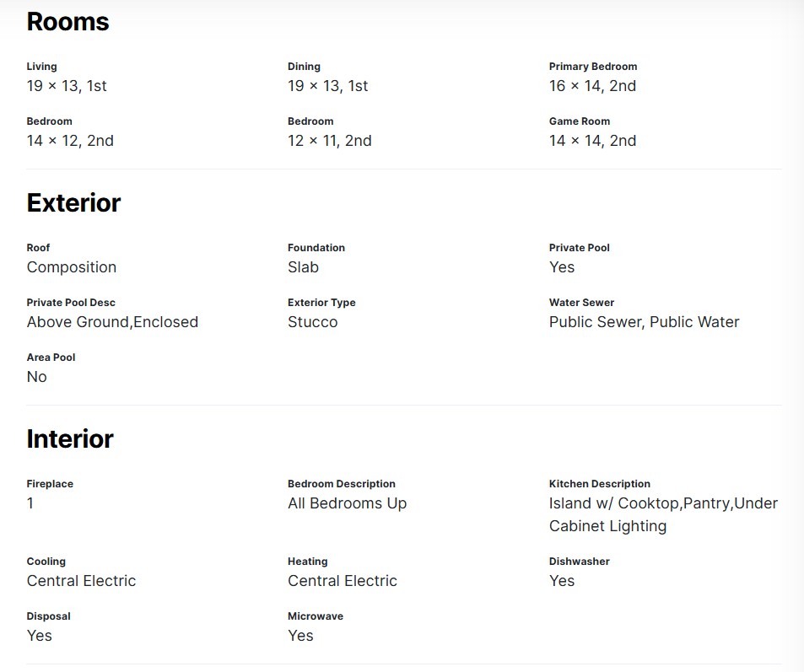Click the Area Pool label
804x672 pixels.
51,358
